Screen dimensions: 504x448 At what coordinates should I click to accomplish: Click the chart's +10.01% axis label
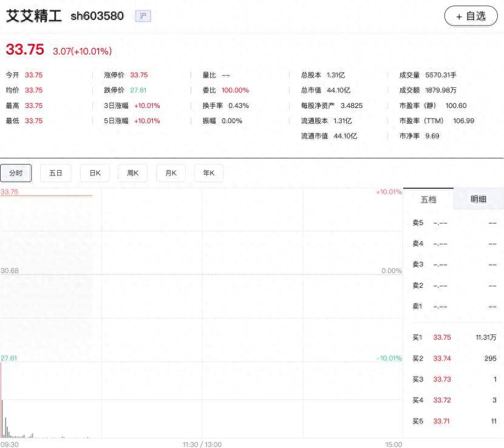[389, 192]
